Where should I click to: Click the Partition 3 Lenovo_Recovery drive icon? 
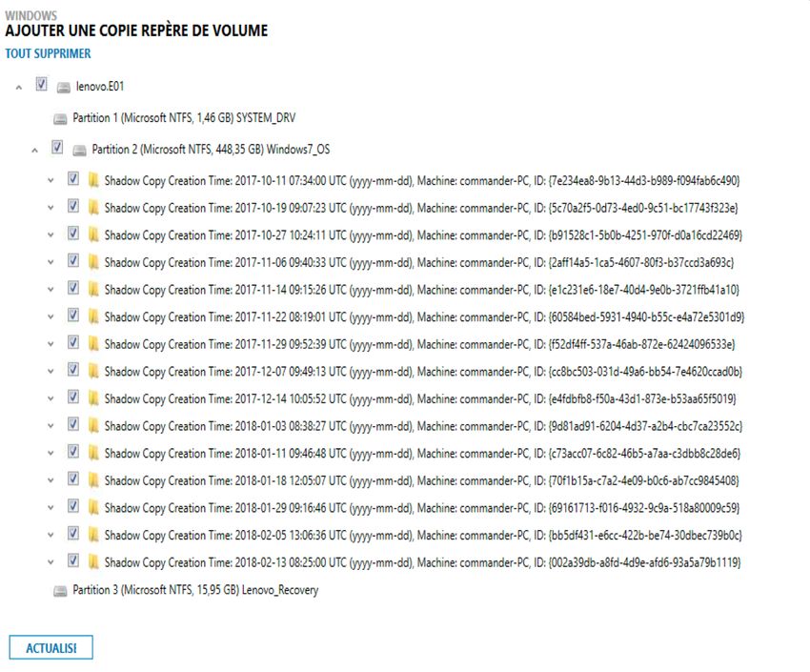pyautogui.click(x=60, y=591)
